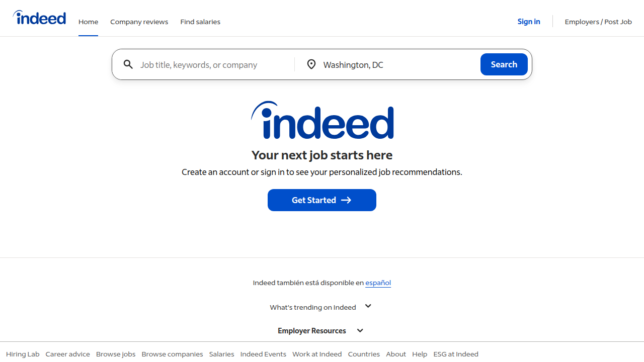The image size is (644, 362).
Task: Open Employers / Post Job
Action: pos(598,22)
